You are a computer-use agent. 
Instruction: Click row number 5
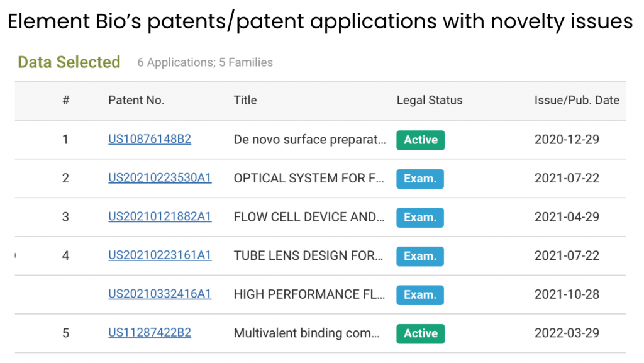coord(65,333)
